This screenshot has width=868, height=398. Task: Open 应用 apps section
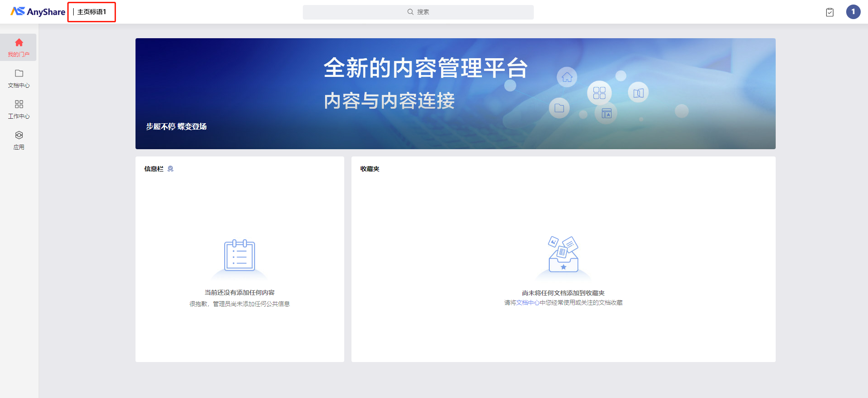(x=19, y=140)
